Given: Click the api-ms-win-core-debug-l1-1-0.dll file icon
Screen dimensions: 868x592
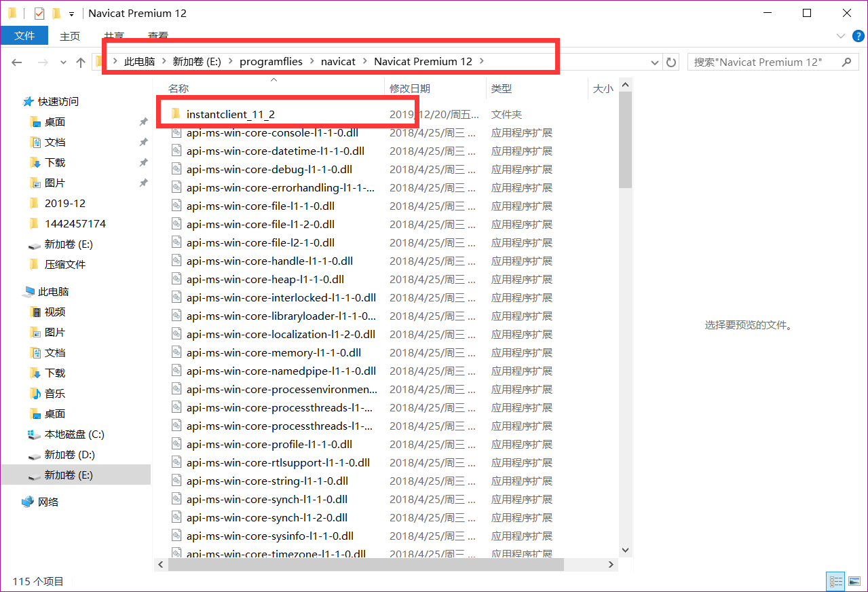Looking at the screenshot, I should (x=176, y=170).
